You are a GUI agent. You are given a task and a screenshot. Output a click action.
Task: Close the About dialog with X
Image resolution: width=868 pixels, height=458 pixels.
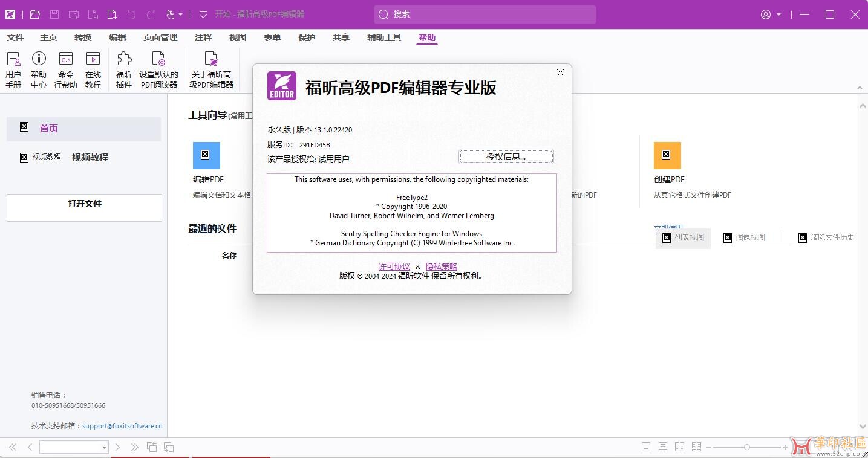[560, 73]
